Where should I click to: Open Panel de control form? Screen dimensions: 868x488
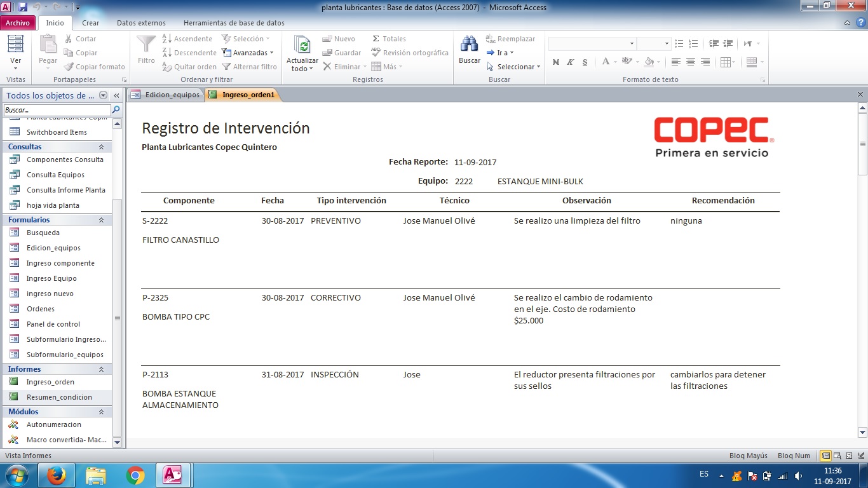57,324
